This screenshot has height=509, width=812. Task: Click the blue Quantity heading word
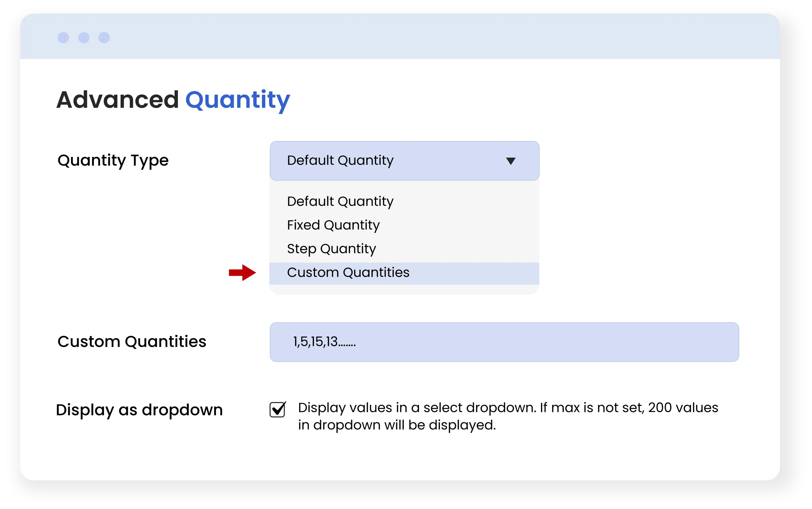pos(237,100)
